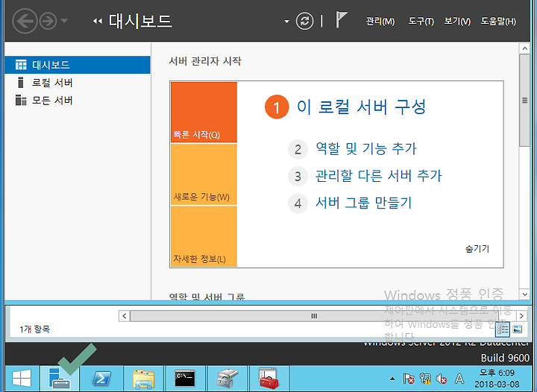Select the 빠른 시작(Q) tile
Screen dimensions: 537x392
pyautogui.click(x=204, y=112)
